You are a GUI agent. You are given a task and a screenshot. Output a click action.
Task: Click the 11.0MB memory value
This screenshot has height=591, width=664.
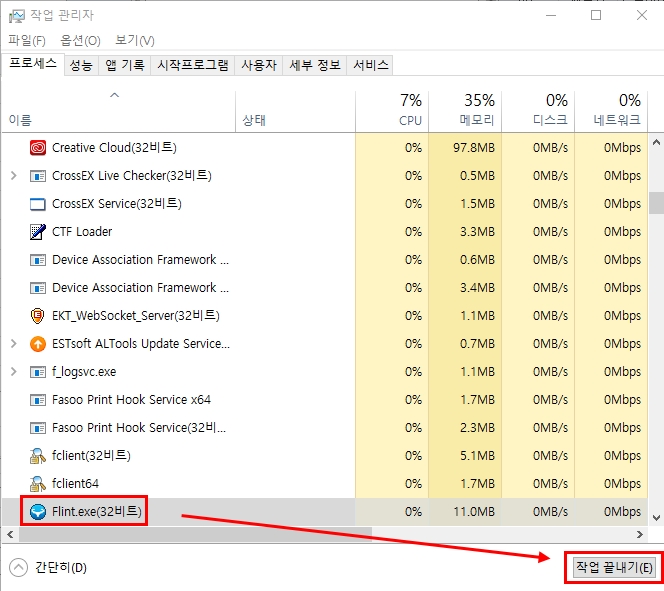474,512
